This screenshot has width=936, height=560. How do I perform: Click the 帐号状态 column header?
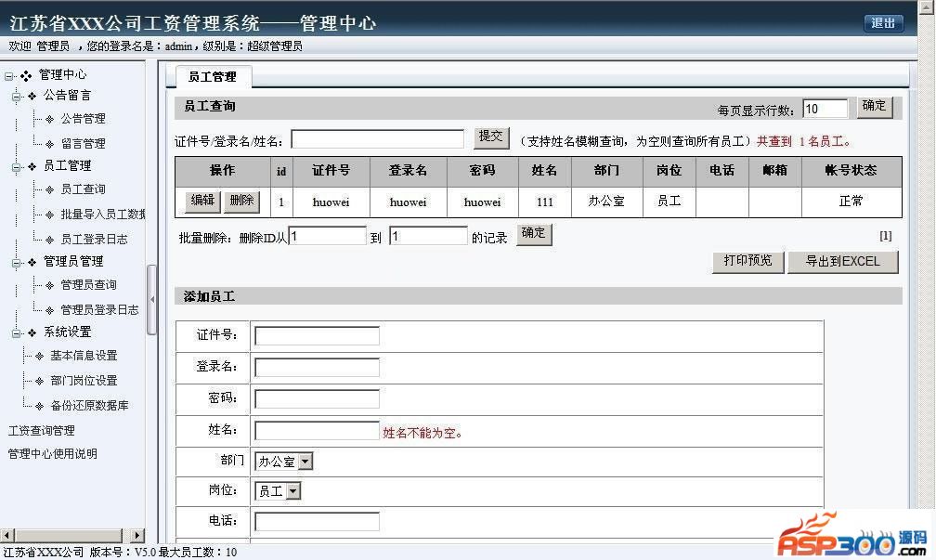(x=851, y=171)
